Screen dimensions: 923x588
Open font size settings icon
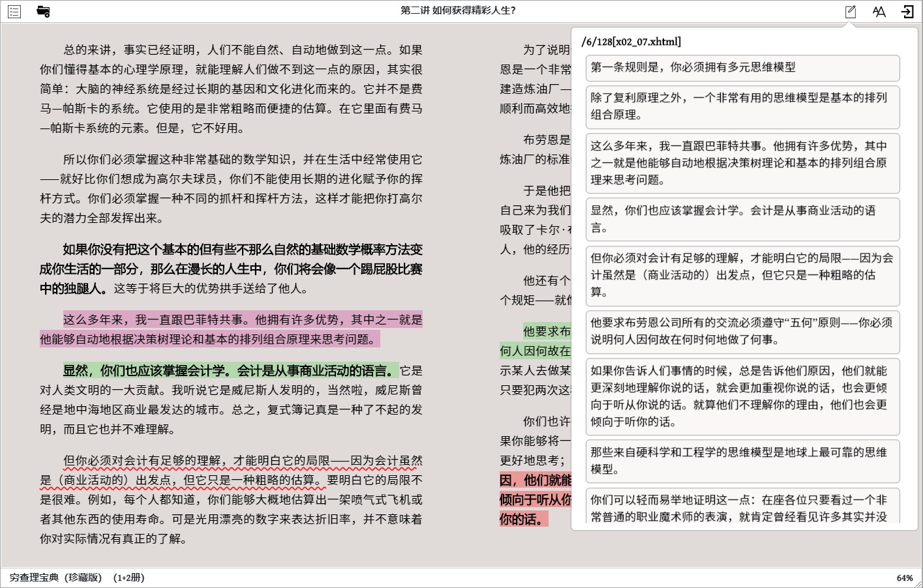(x=879, y=11)
